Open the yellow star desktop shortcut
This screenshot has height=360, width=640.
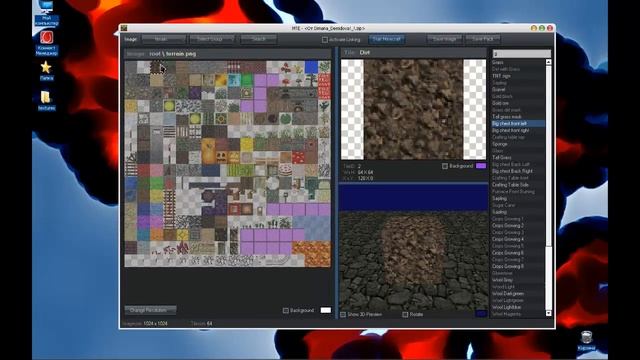tap(46, 70)
